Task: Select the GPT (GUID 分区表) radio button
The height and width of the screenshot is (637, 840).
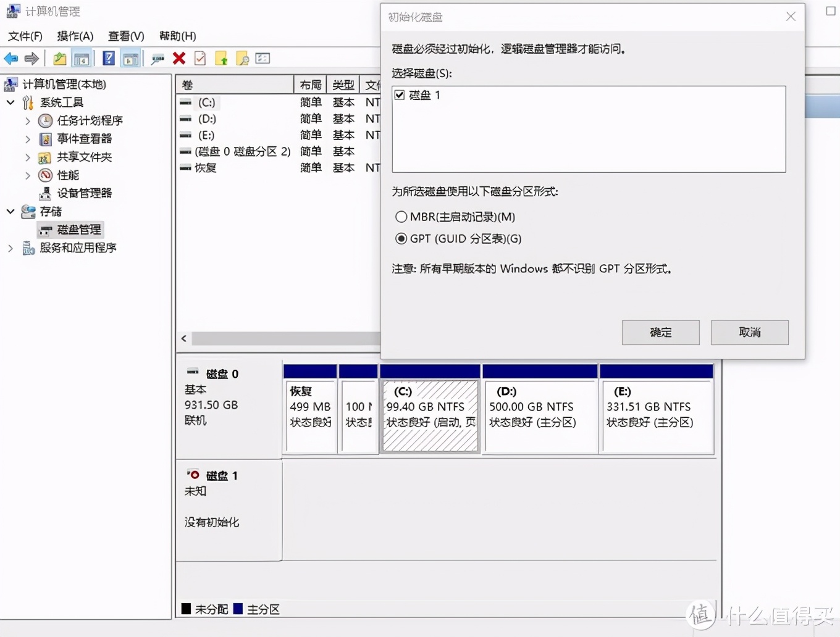Action: pyautogui.click(x=400, y=239)
